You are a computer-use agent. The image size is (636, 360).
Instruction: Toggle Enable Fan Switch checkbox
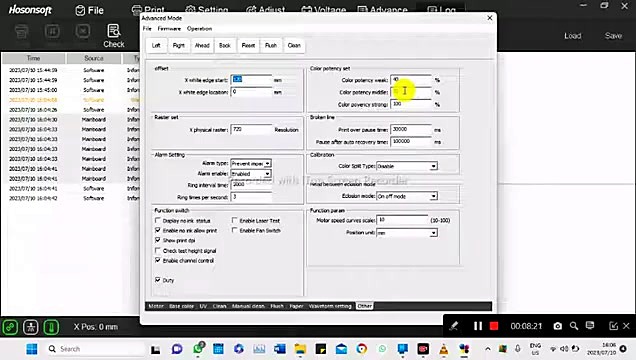pyautogui.click(x=234, y=230)
